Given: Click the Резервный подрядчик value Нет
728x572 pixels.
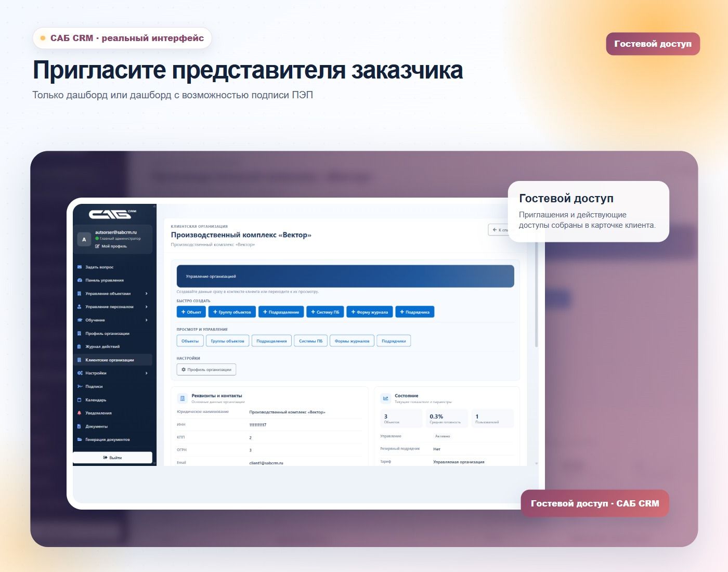Looking at the screenshot, I should tap(437, 449).
